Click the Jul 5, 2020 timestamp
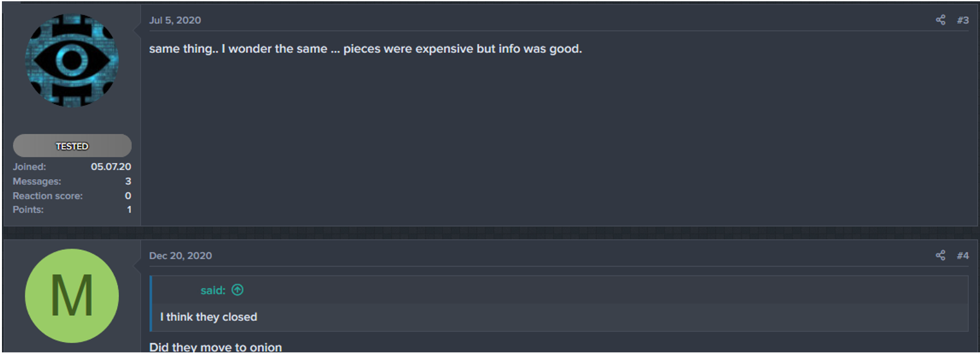This screenshot has height=353, width=980. point(175,20)
